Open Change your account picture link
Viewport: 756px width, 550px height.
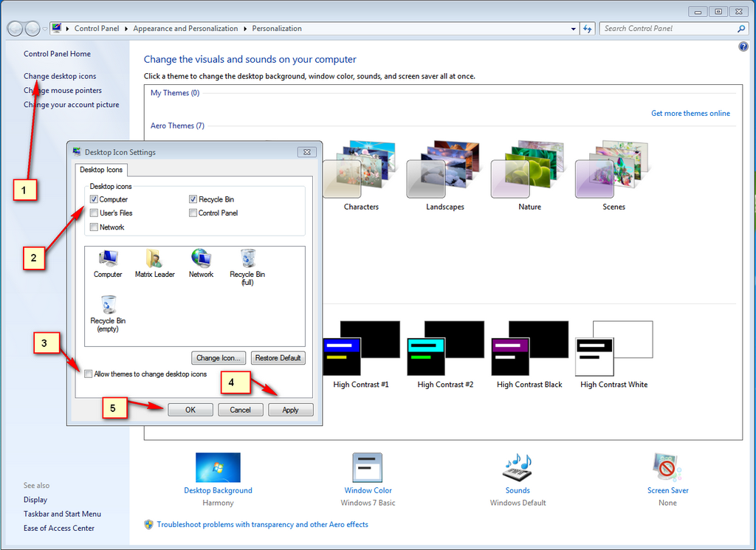(x=72, y=105)
